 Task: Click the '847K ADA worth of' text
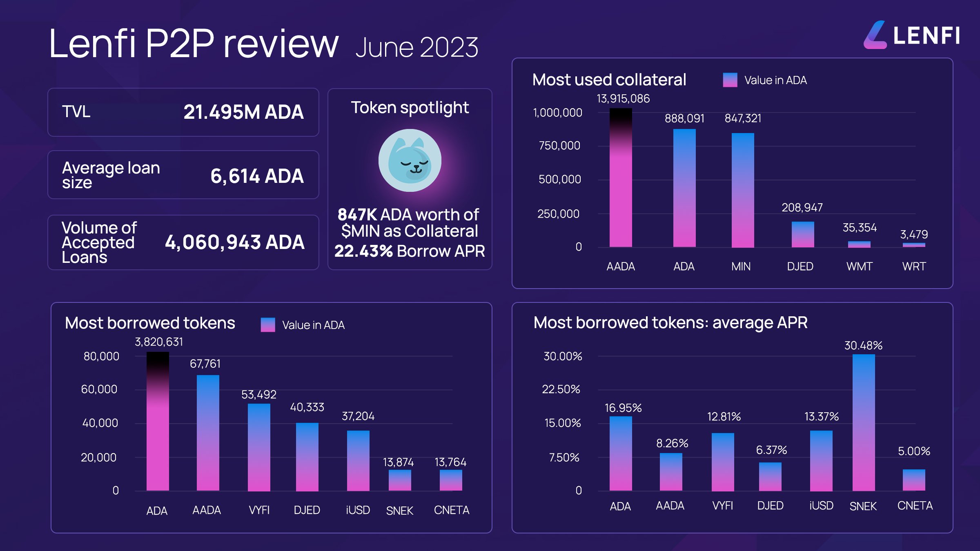[408, 215]
